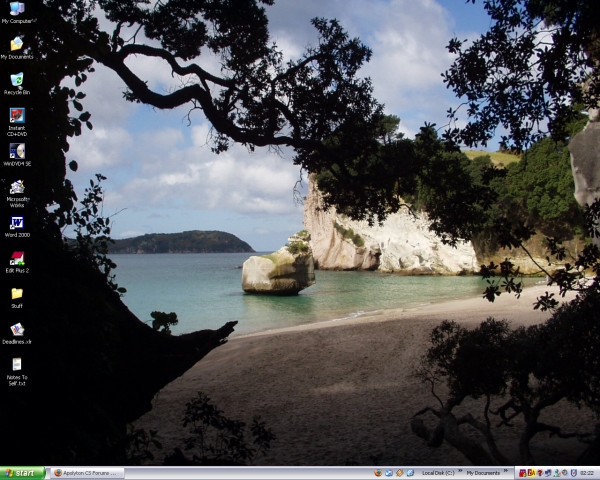Launch Word 2000 from the desktop
The height and width of the screenshot is (480, 600).
[17, 223]
